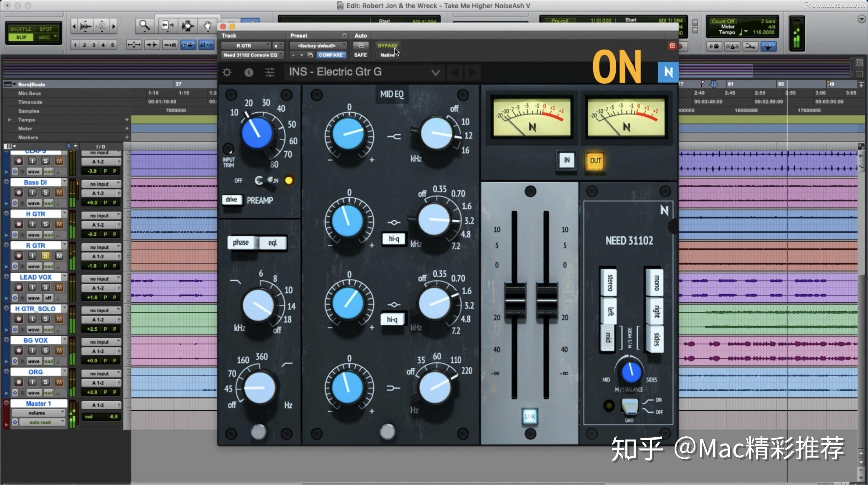868x485 pixels.
Task: Click horizontal zoom-in arrow in toolbar
Action: 114,26
